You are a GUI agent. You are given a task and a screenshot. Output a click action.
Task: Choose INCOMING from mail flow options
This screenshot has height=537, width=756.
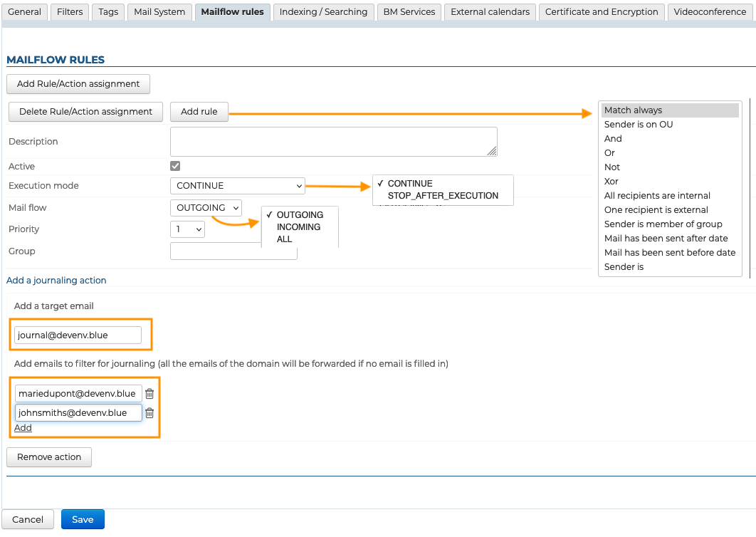click(298, 227)
